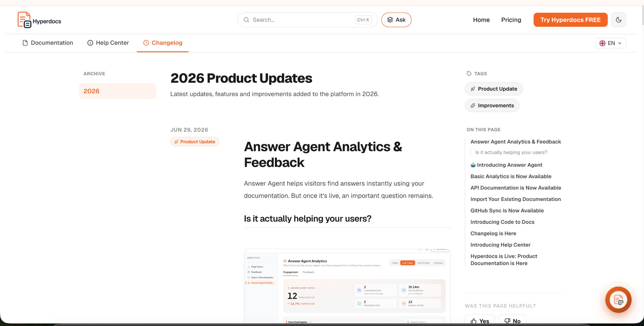Screen dimensions: 644x326
Task: Click the Product Update badge under Jun 29
Action: coord(195,142)
